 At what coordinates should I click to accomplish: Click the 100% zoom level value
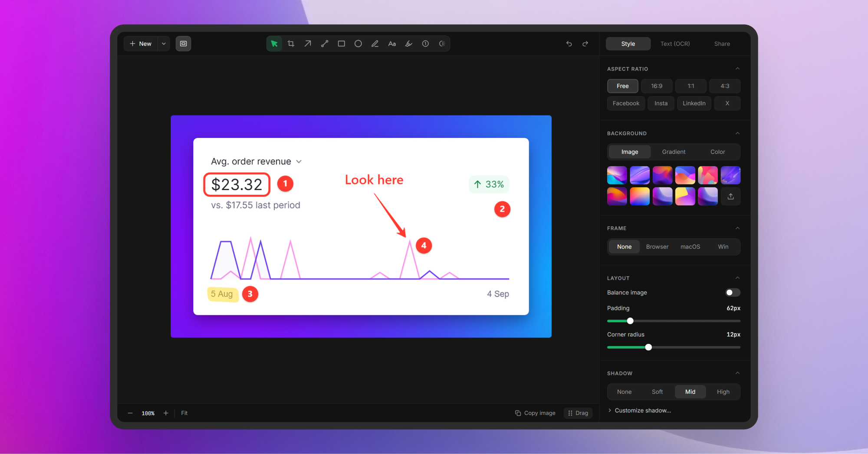click(x=148, y=414)
